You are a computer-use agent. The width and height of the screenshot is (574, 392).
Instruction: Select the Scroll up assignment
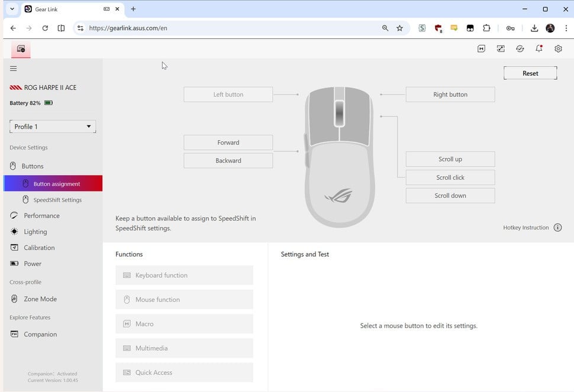[450, 159]
